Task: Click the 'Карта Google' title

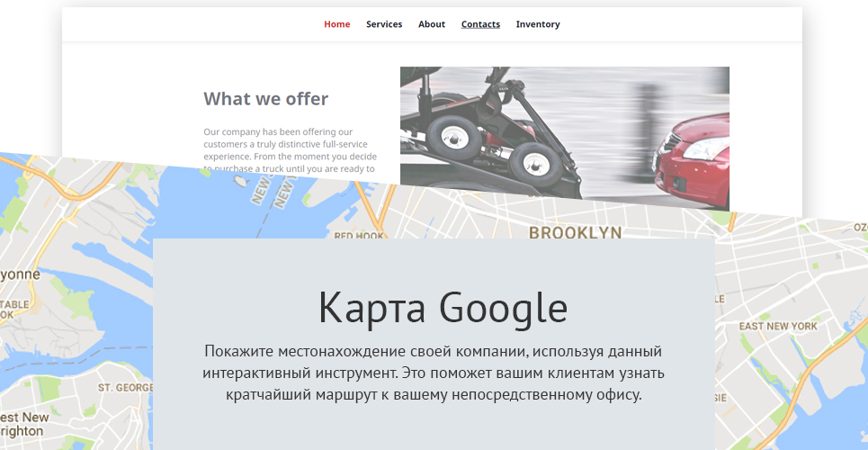Action: [443, 308]
